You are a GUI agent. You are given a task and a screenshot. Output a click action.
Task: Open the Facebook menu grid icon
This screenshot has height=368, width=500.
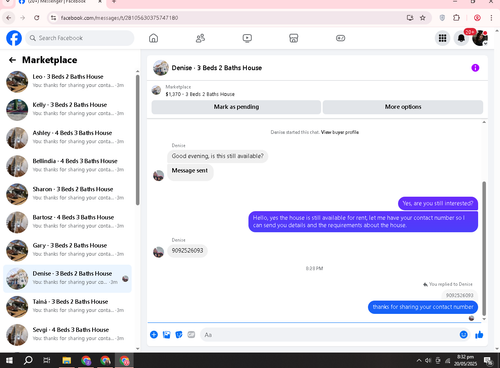[x=442, y=38]
